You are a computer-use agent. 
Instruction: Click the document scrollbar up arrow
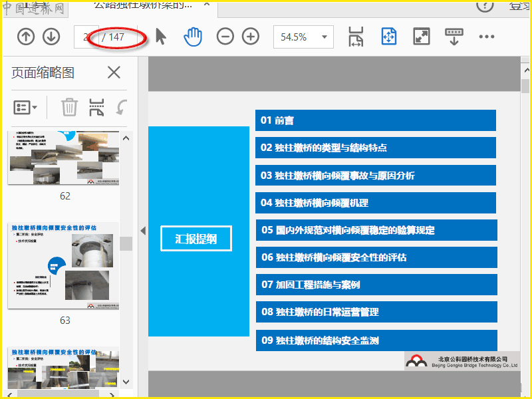526,70
